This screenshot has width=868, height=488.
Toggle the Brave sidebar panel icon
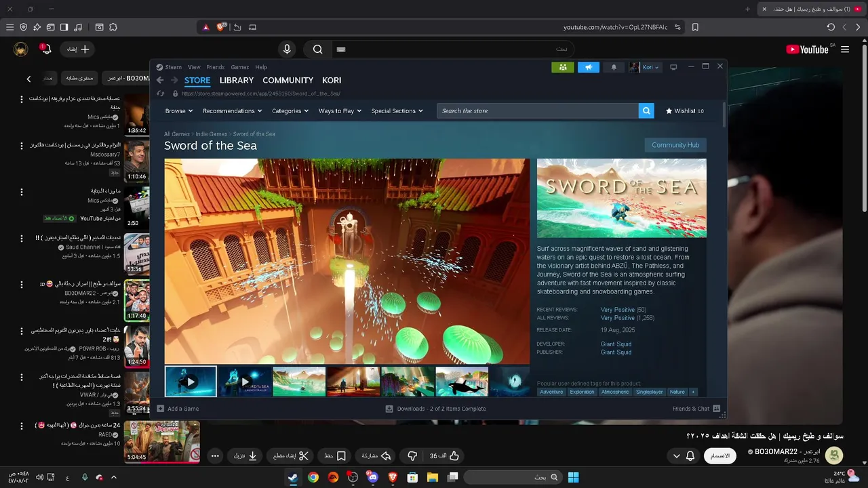pos(64,27)
